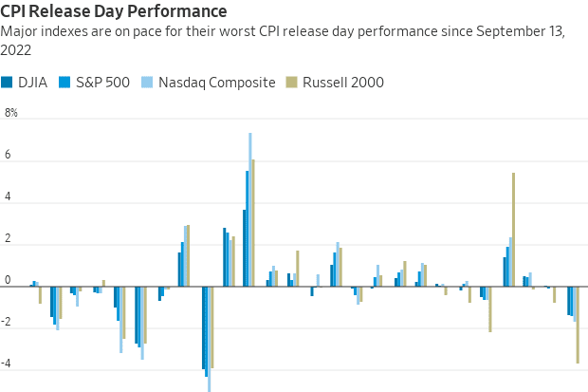Click the 6 y-axis label
The width and height of the screenshot is (588, 392).
click(8, 156)
